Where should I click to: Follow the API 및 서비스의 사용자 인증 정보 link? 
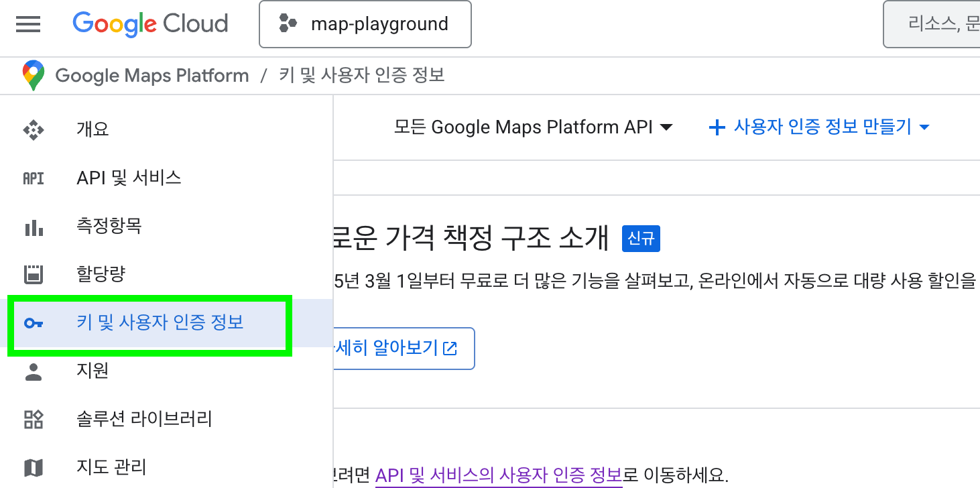click(x=499, y=477)
